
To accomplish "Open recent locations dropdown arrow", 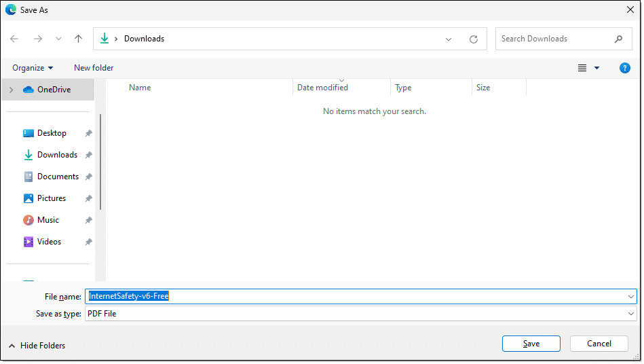I will coord(58,39).
